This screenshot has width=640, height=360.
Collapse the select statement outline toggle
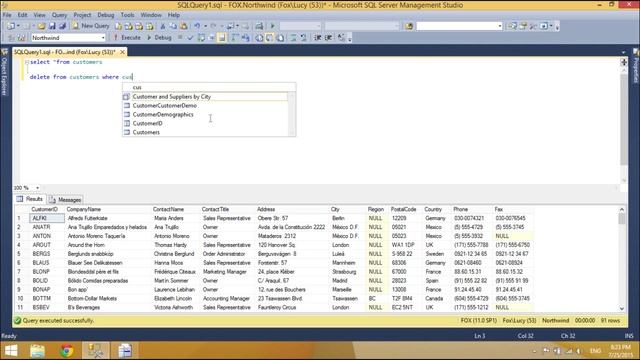click(27, 62)
